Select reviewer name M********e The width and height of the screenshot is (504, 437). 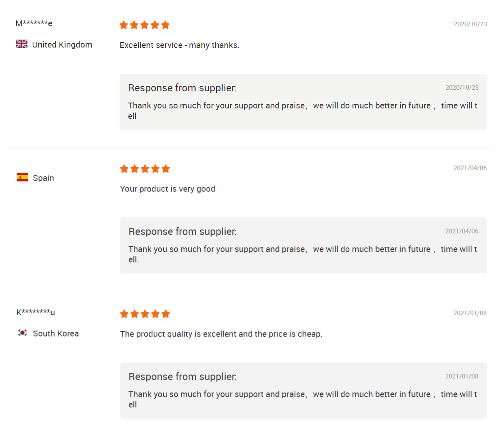tap(34, 23)
